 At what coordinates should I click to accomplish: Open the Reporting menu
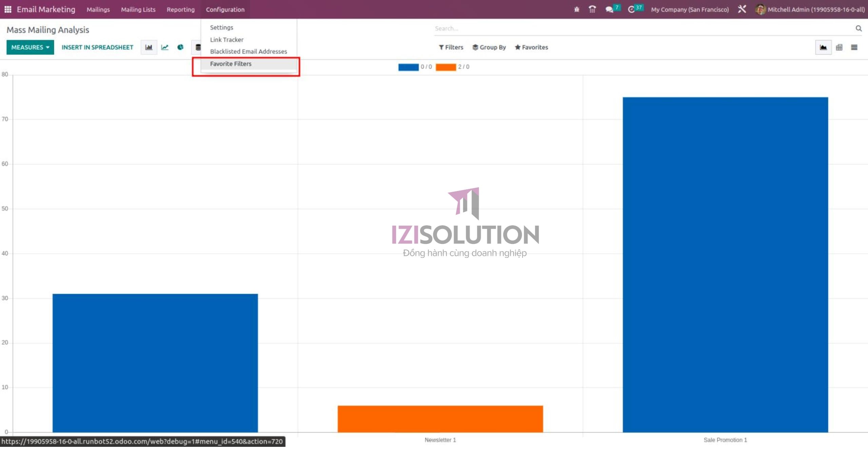point(180,9)
